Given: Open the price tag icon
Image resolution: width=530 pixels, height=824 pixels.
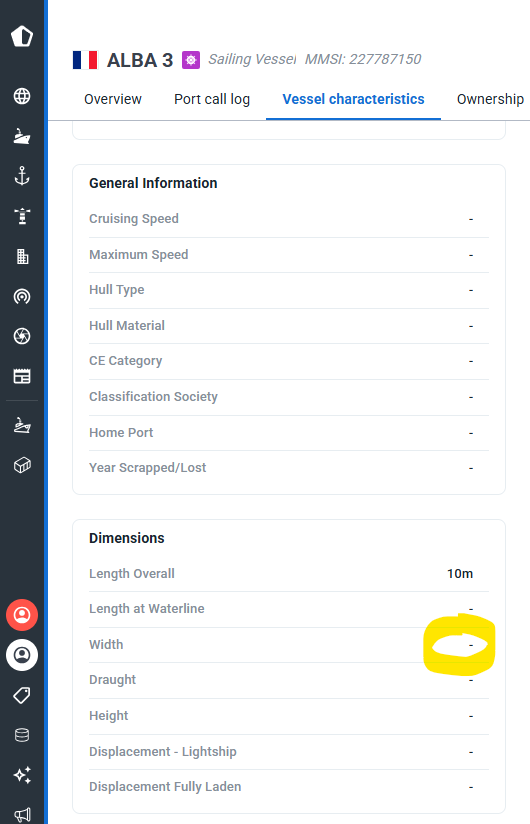Looking at the screenshot, I should [x=22, y=695].
